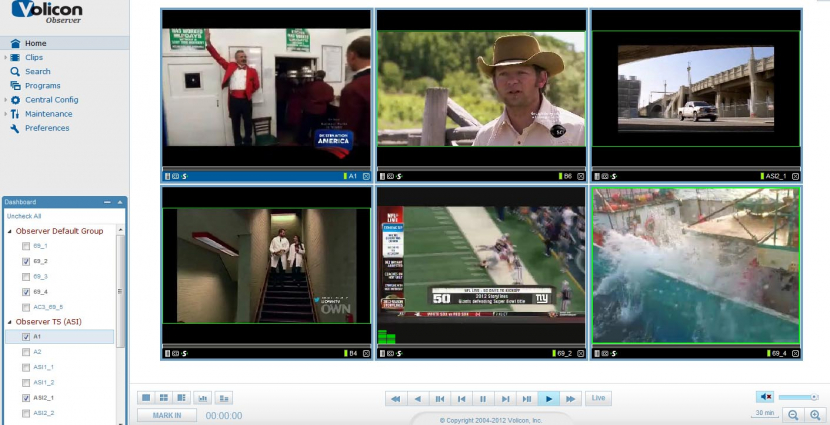Check the A2 channel checkbox
This screenshot has height=425, width=830.
(26, 352)
